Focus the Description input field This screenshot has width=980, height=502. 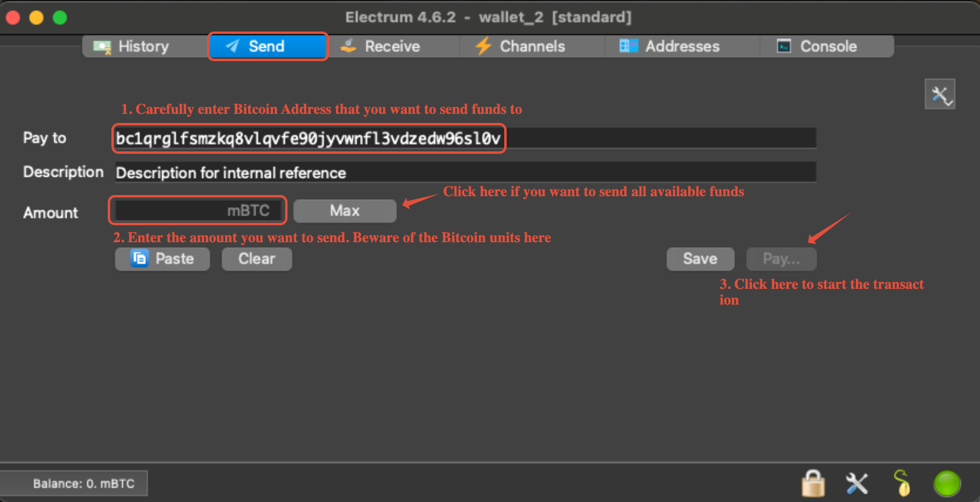click(x=465, y=173)
